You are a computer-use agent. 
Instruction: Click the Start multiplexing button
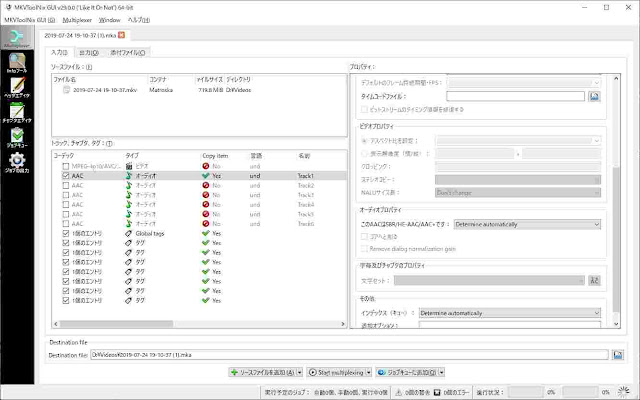[x=336, y=372]
